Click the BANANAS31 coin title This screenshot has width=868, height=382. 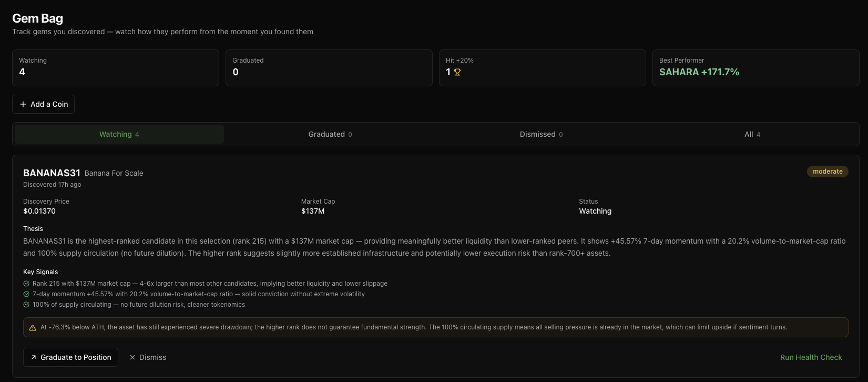tap(52, 173)
